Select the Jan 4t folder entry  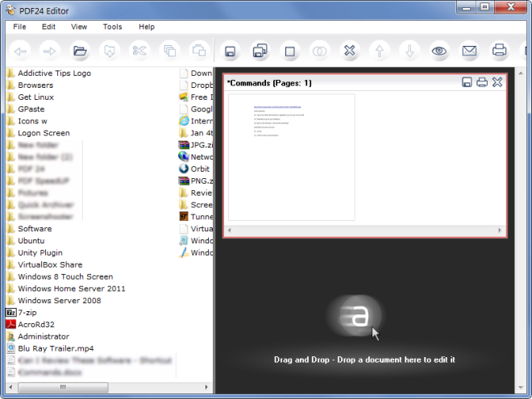196,133
